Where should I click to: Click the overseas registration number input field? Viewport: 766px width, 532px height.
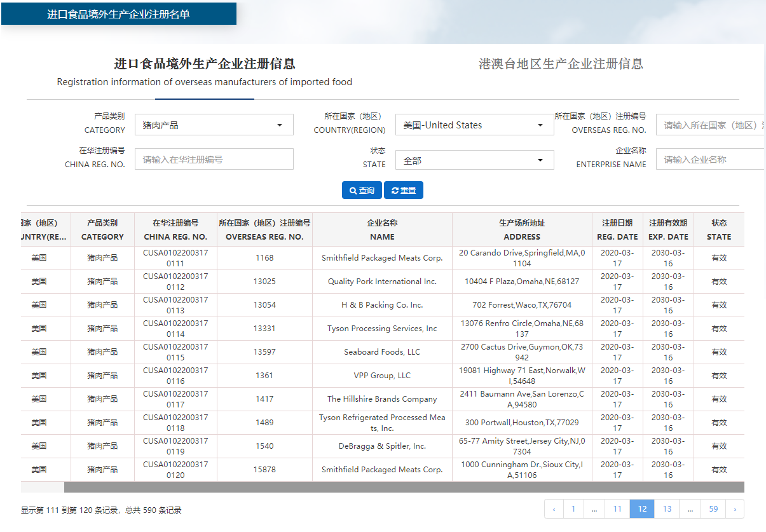pyautogui.click(x=710, y=125)
